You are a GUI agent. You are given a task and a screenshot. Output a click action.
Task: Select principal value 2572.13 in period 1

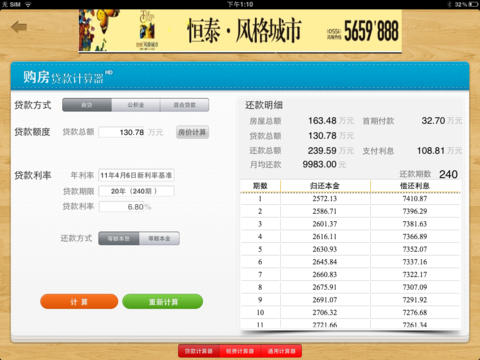(325, 199)
